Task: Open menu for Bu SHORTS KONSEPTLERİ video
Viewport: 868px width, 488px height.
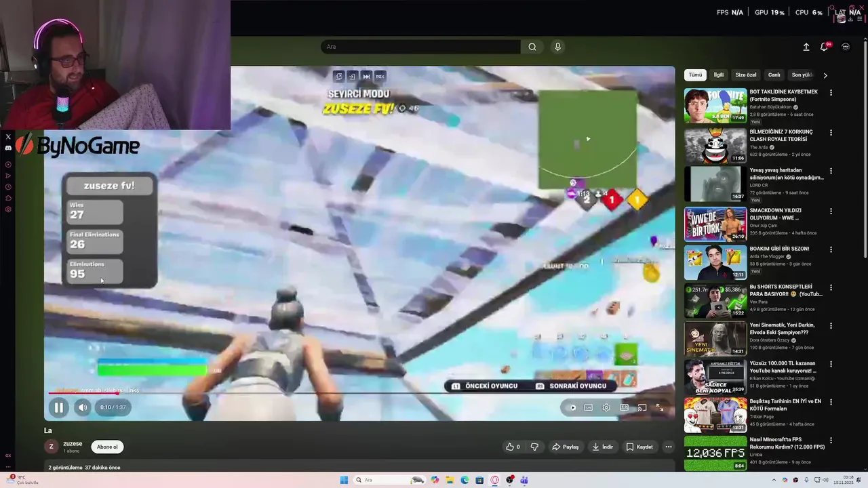Action: point(831,287)
